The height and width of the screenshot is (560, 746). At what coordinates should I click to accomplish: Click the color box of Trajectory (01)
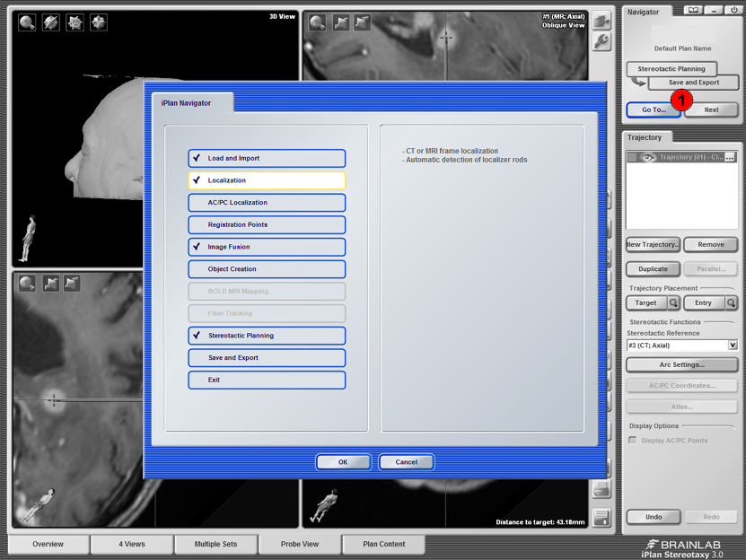point(632,157)
